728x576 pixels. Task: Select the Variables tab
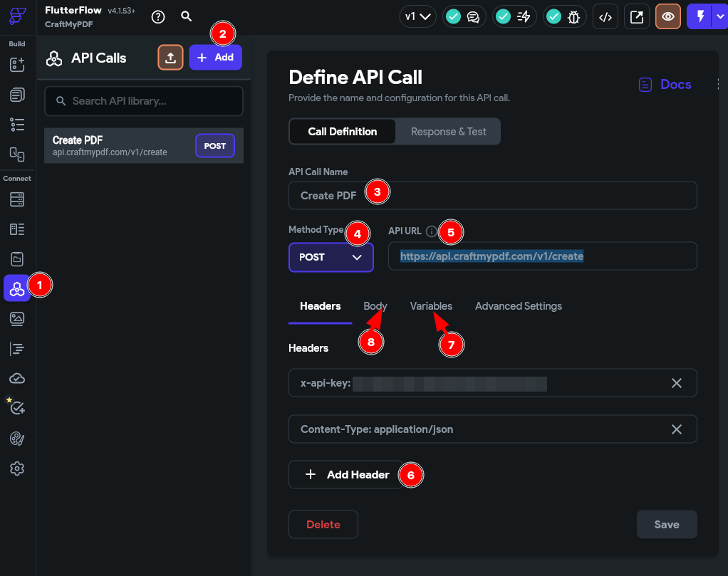[x=431, y=306]
